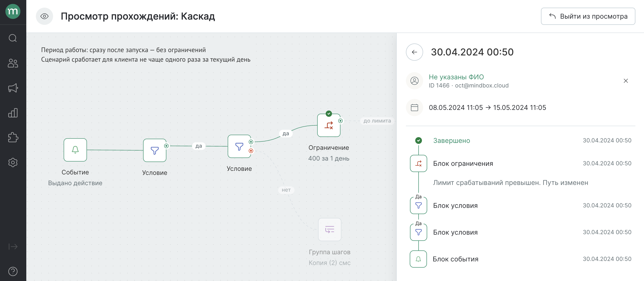The height and width of the screenshot is (281, 644).
Task: Click output port of Ограничение block
Action: [x=340, y=121]
